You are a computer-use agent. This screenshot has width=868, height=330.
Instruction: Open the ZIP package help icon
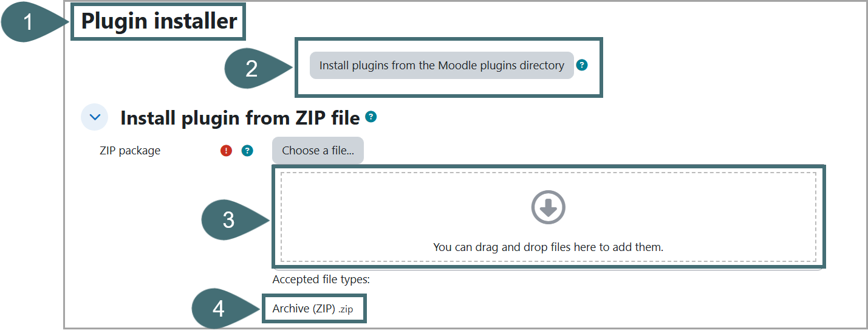click(x=247, y=151)
